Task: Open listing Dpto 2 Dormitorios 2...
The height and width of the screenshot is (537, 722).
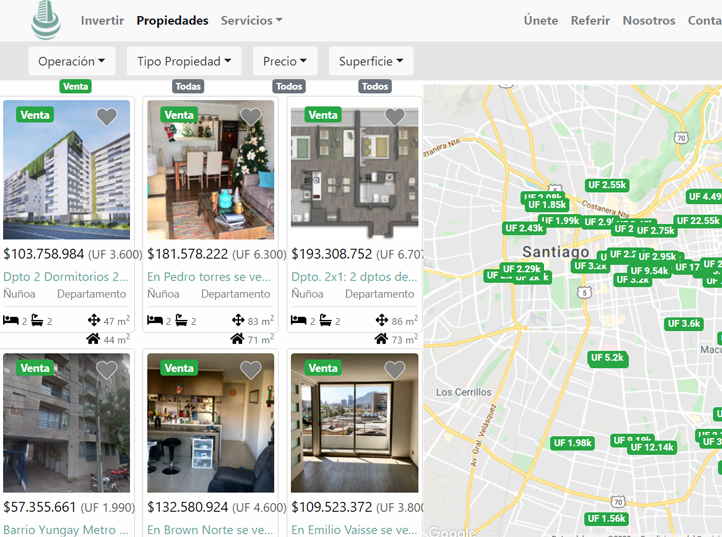Action: 66,277
